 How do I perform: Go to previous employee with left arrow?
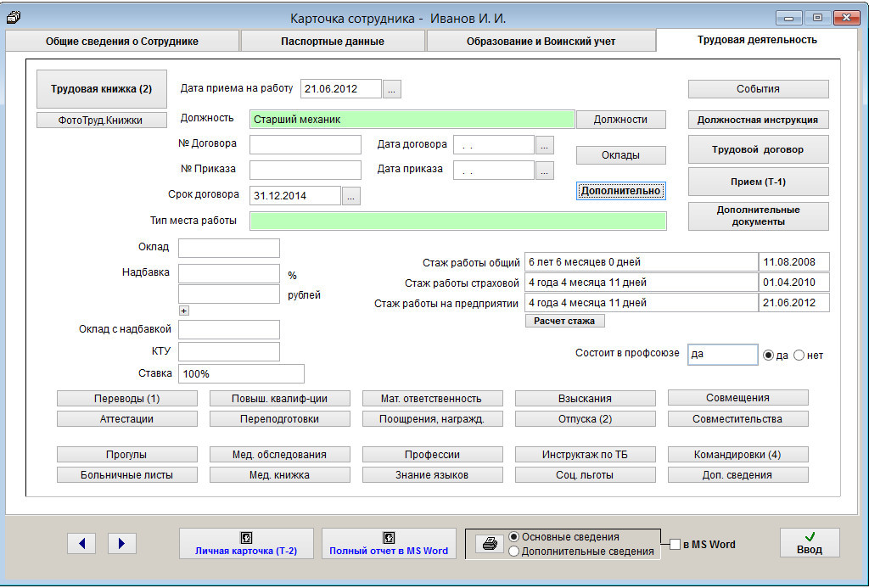[81, 544]
